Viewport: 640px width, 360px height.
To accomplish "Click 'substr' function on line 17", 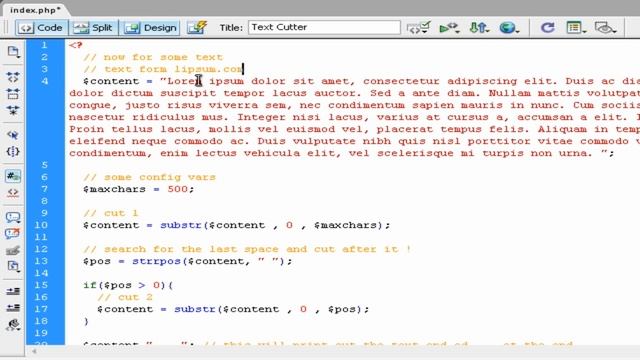I will coord(195,309).
